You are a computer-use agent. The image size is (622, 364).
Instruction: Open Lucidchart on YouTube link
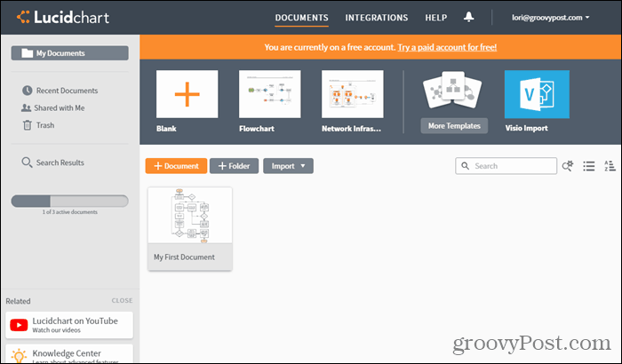pyautogui.click(x=69, y=325)
